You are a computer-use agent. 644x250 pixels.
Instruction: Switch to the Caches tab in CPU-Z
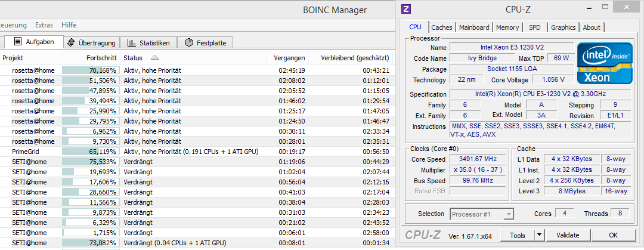(x=441, y=27)
